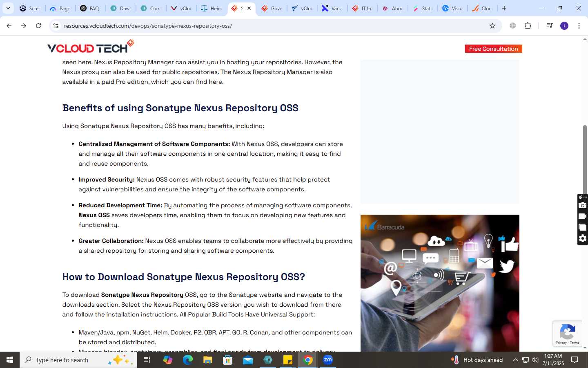The width and height of the screenshot is (588, 368).
Task: Switch to the Clou tab
Action: click(483, 8)
